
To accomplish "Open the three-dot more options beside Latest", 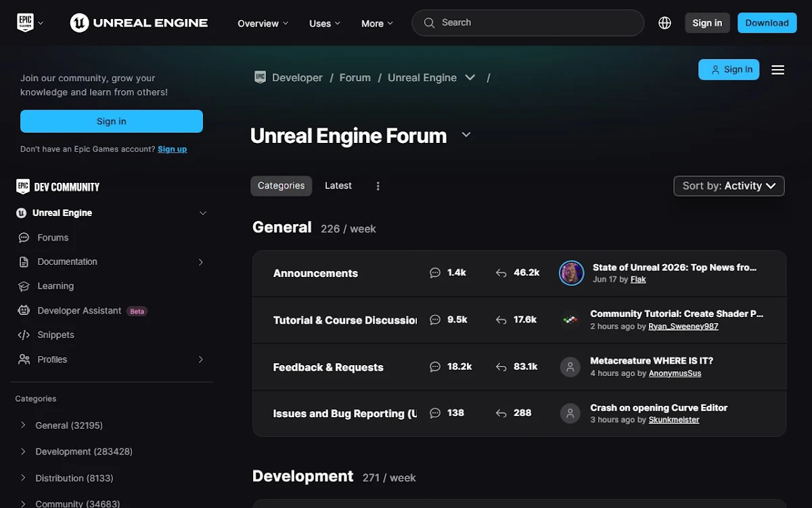I will 378,186.
